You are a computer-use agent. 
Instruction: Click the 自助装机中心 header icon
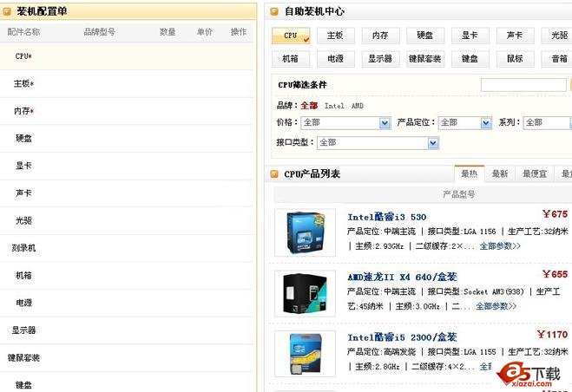(x=274, y=11)
